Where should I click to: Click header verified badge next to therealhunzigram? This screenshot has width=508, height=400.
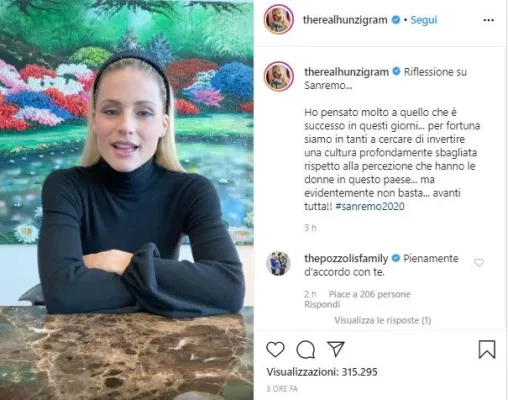click(x=396, y=20)
